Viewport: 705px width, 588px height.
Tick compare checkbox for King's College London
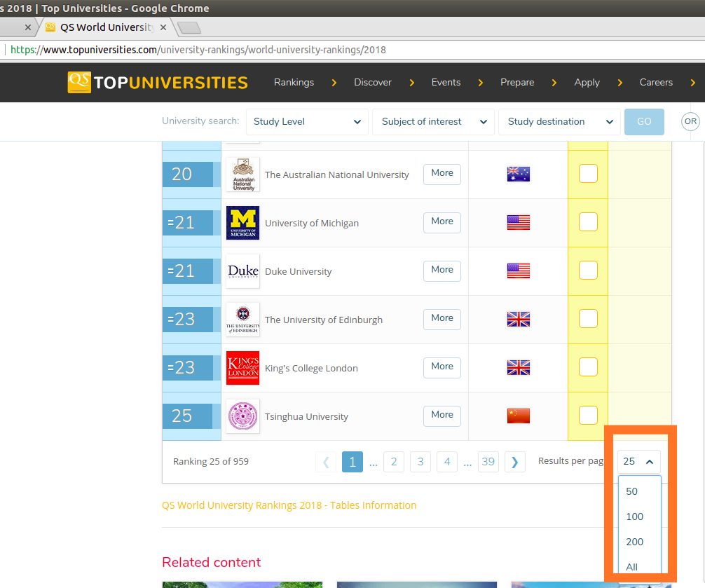(588, 367)
